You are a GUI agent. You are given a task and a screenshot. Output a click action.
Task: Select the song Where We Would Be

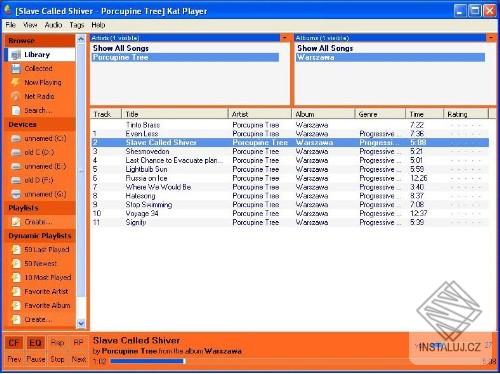290,187
